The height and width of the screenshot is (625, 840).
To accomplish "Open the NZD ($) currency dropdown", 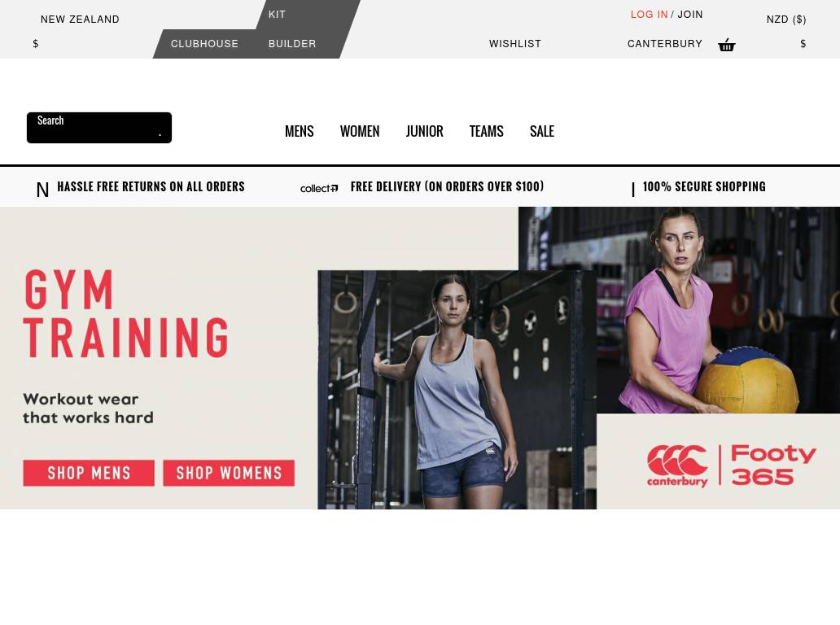I will coord(786,20).
